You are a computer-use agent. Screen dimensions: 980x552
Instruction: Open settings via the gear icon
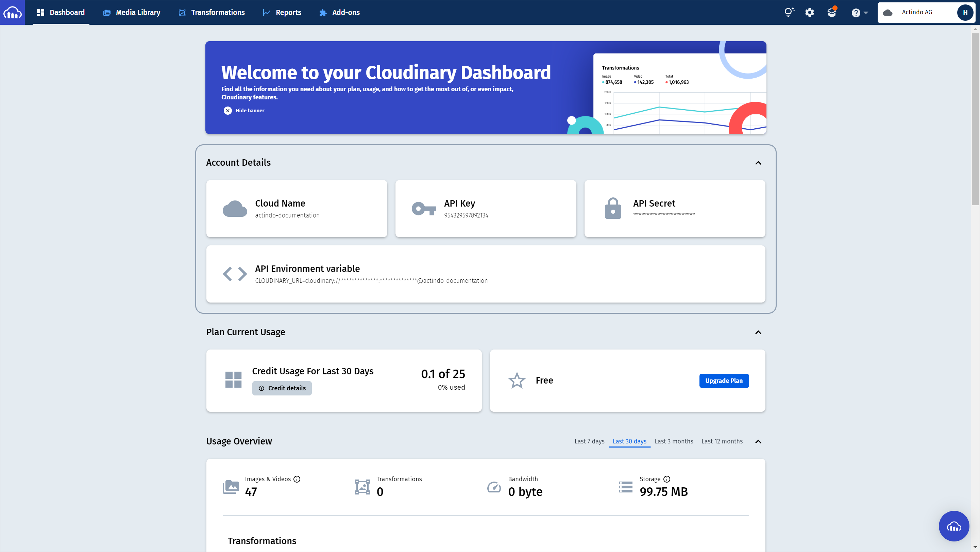pos(810,13)
